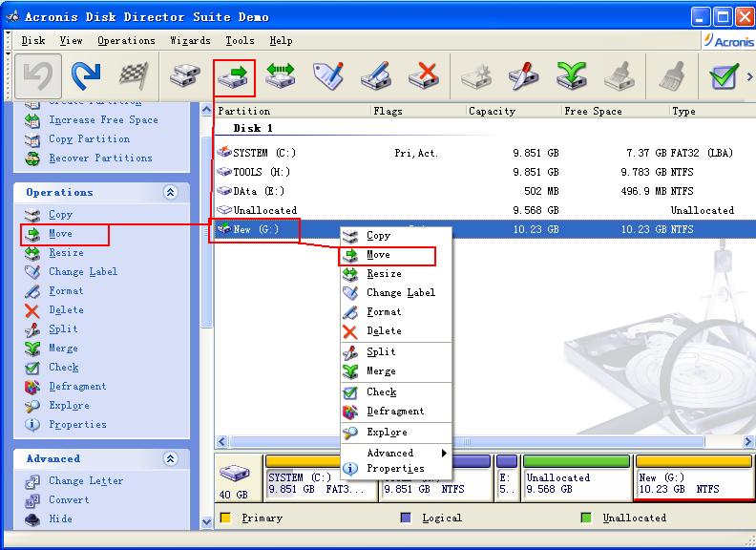Image resolution: width=756 pixels, height=550 pixels.
Task: Select DAta (E:) partition row
Action: pyautogui.click(x=484, y=191)
